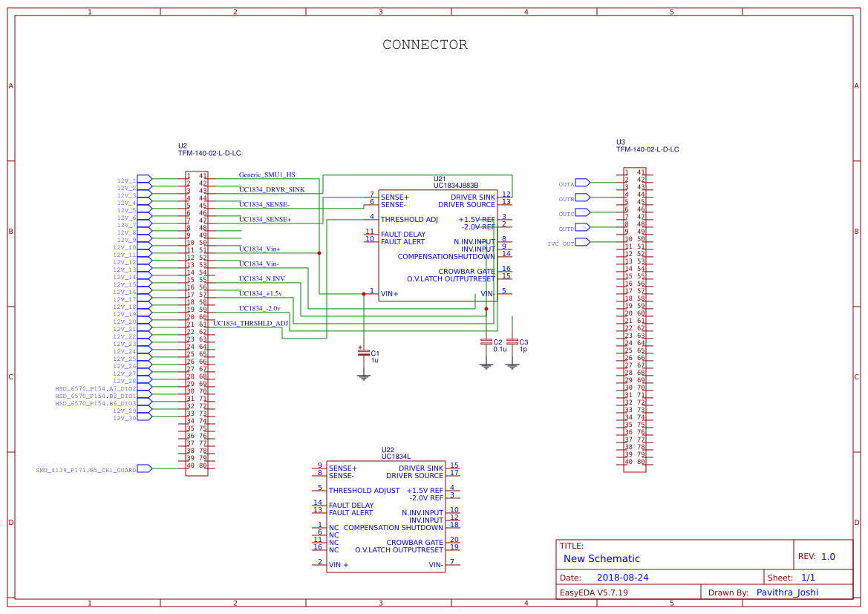The height and width of the screenshot is (614, 868).
Task: Click the FAULT DELAY pin label on U22
Action: pyautogui.click(x=351, y=506)
